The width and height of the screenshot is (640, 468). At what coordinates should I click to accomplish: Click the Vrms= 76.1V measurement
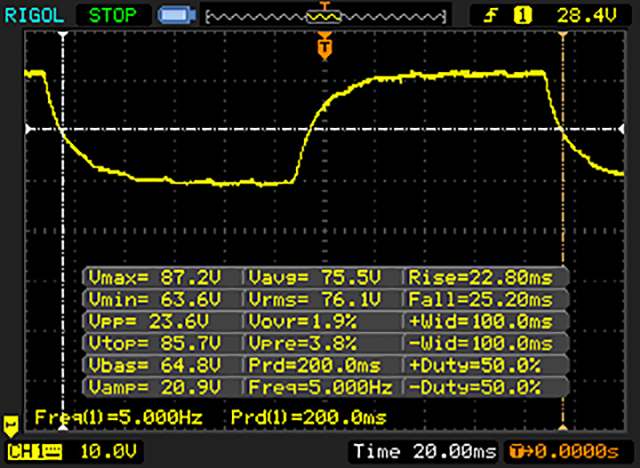(315, 299)
